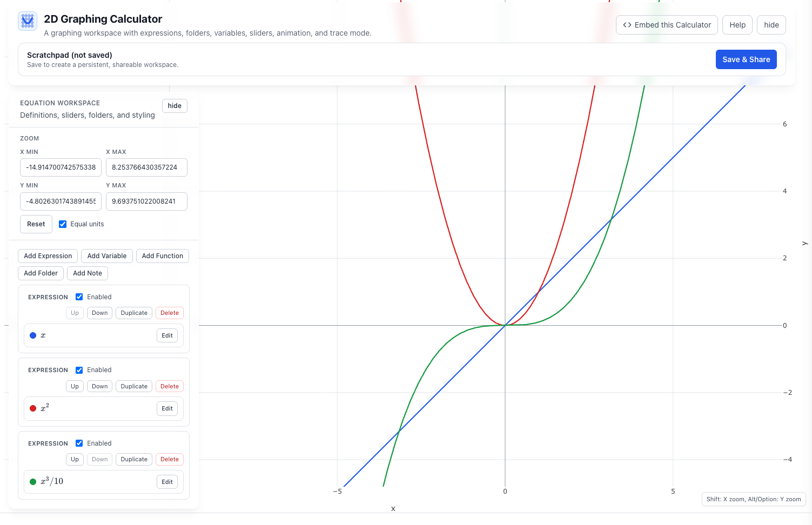Click Add Folder
This screenshot has width=812, height=525.
click(x=41, y=273)
